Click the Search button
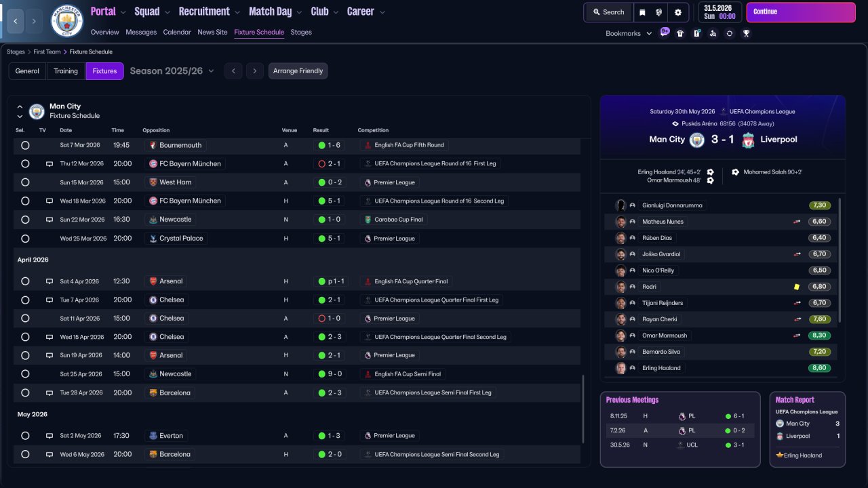The image size is (868, 488). click(x=608, y=12)
